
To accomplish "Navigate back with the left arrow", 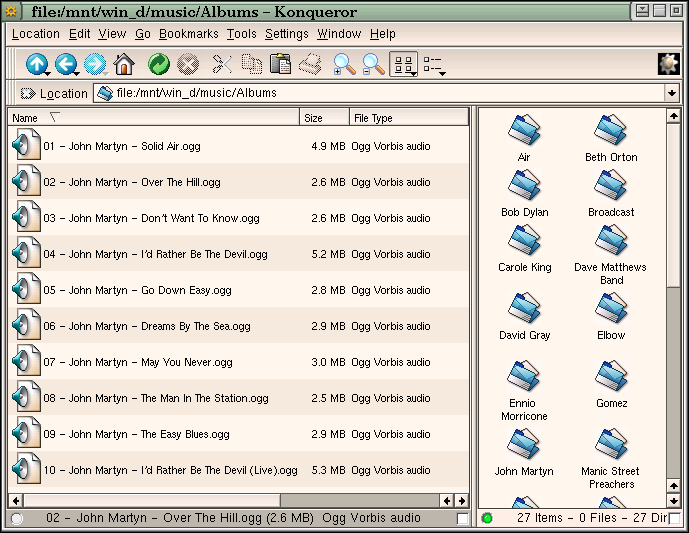I will coord(66,64).
